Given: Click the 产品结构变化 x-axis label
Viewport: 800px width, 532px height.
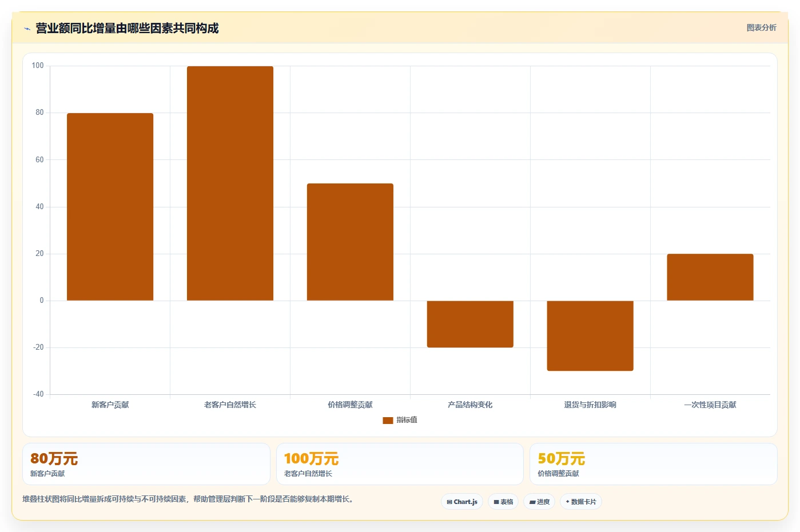Looking at the screenshot, I should (x=470, y=405).
